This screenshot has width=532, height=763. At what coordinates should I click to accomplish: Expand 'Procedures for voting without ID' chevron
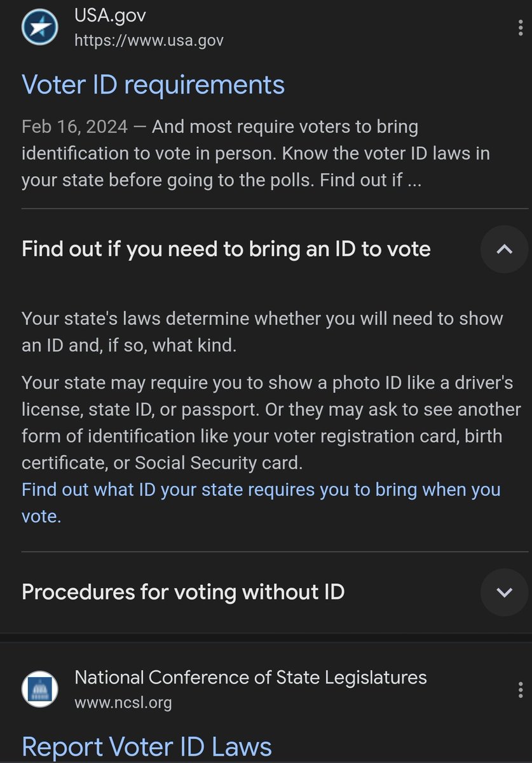[504, 592]
